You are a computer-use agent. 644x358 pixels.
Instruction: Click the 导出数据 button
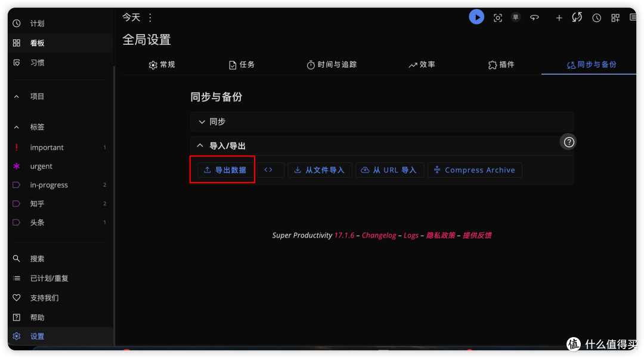[225, 170]
